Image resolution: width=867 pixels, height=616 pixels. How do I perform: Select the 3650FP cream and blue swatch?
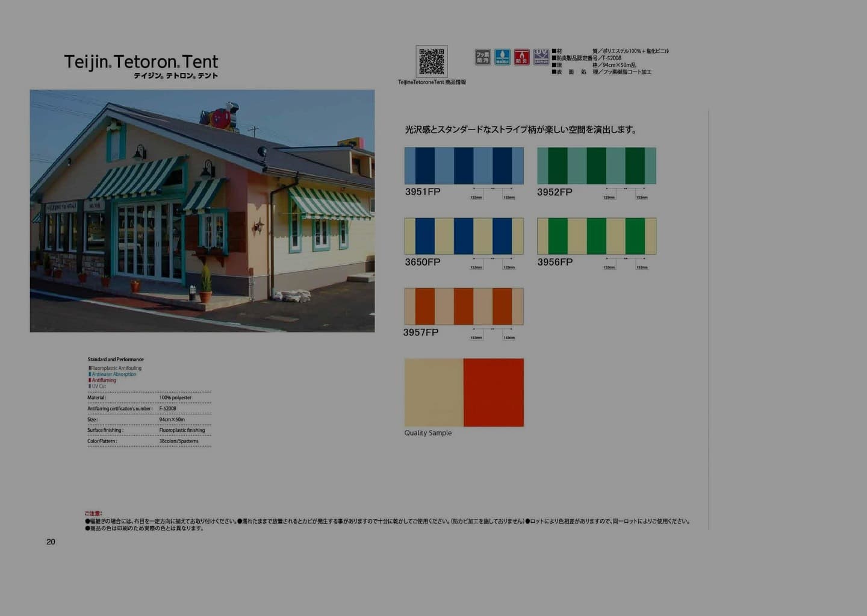464,236
